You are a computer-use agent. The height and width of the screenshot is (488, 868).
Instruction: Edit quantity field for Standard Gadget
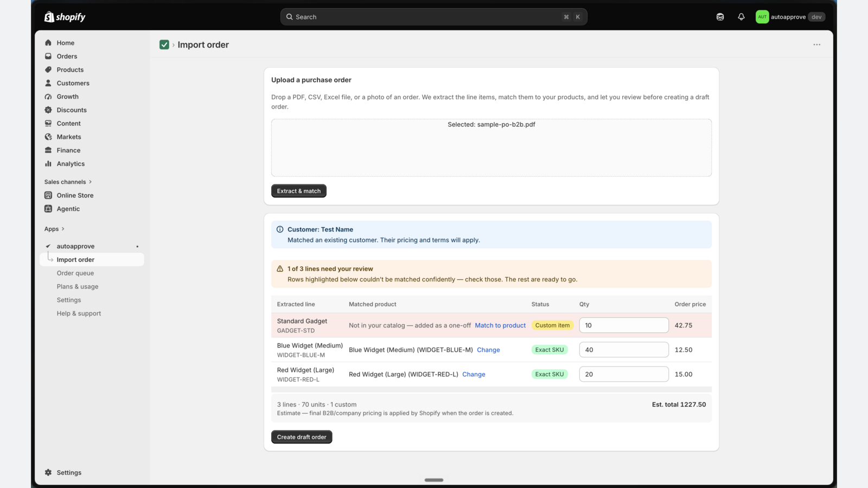coord(624,325)
